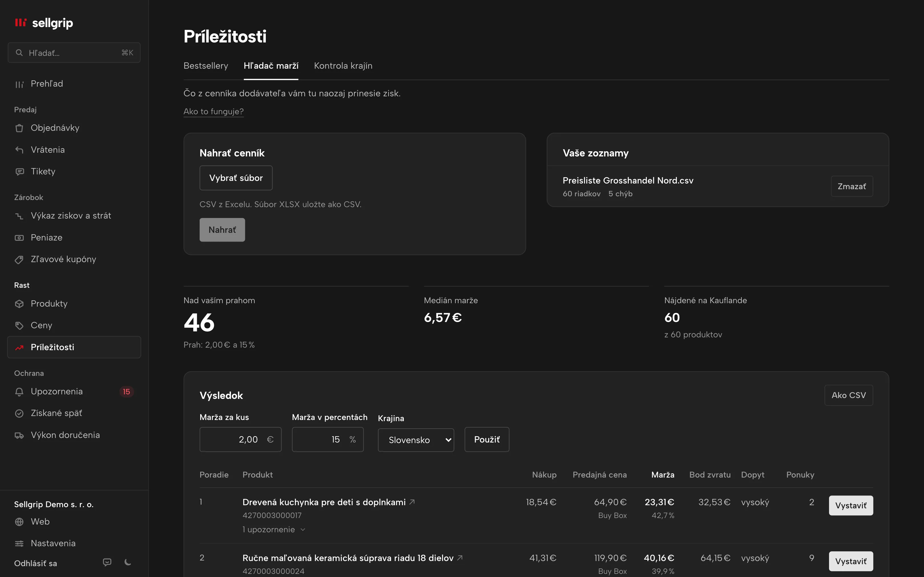Open the feedback chat icon

click(x=107, y=562)
